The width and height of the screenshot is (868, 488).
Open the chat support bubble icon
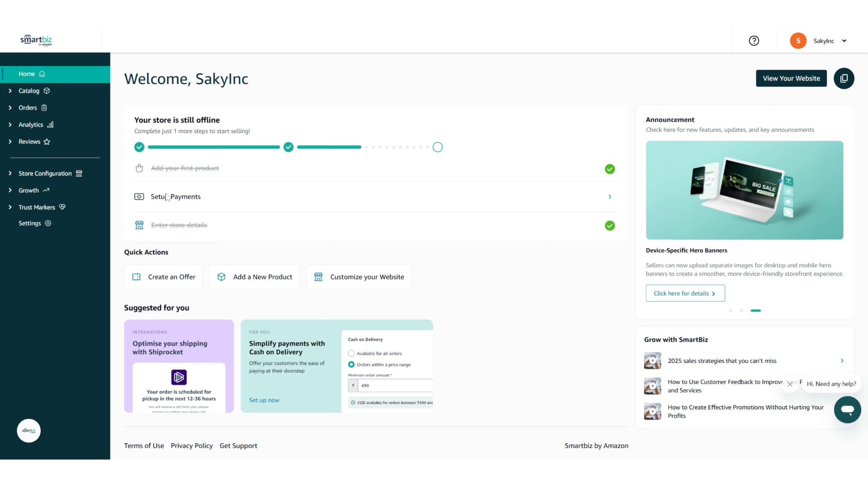click(847, 410)
